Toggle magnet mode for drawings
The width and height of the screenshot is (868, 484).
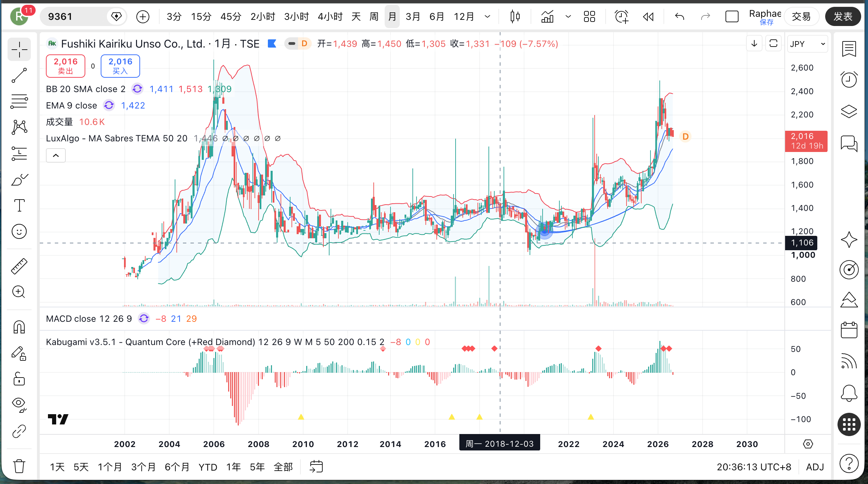click(19, 327)
